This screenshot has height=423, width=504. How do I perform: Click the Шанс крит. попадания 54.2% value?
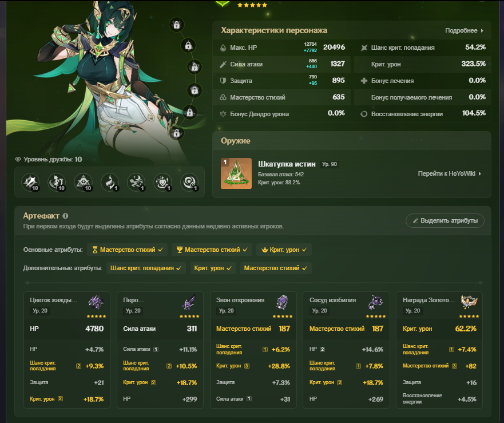click(475, 48)
